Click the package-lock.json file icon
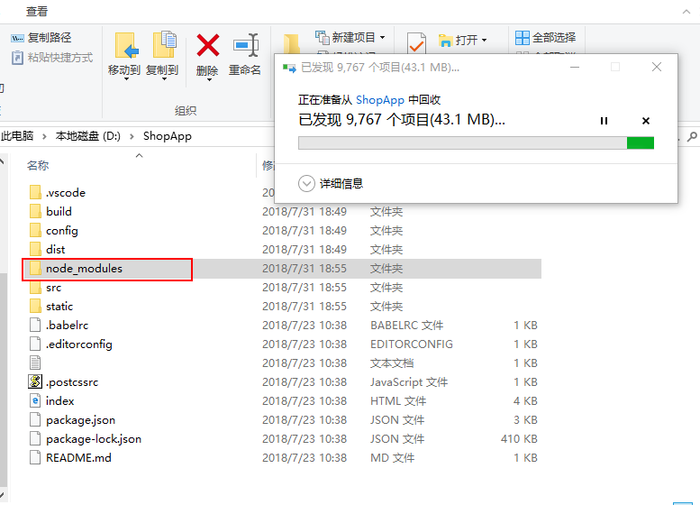Screen dimensions: 700x505 coord(35,439)
